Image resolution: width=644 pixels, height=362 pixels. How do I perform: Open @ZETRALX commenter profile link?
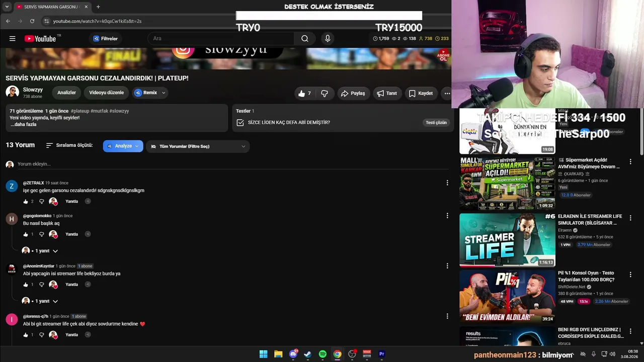pos(33,183)
